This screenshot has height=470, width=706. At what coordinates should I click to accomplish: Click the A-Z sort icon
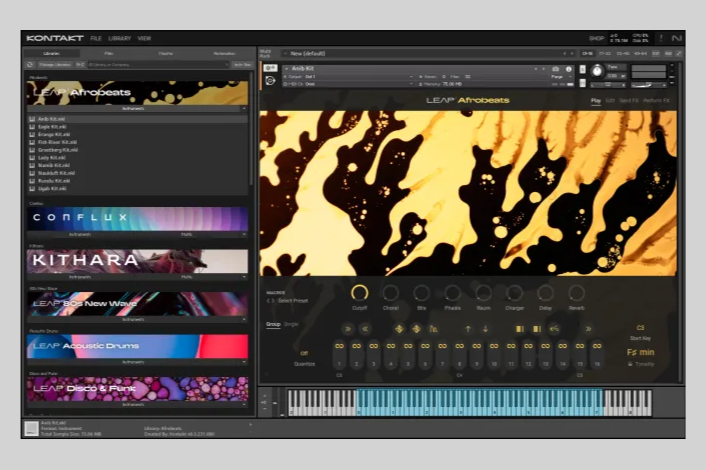pos(80,64)
